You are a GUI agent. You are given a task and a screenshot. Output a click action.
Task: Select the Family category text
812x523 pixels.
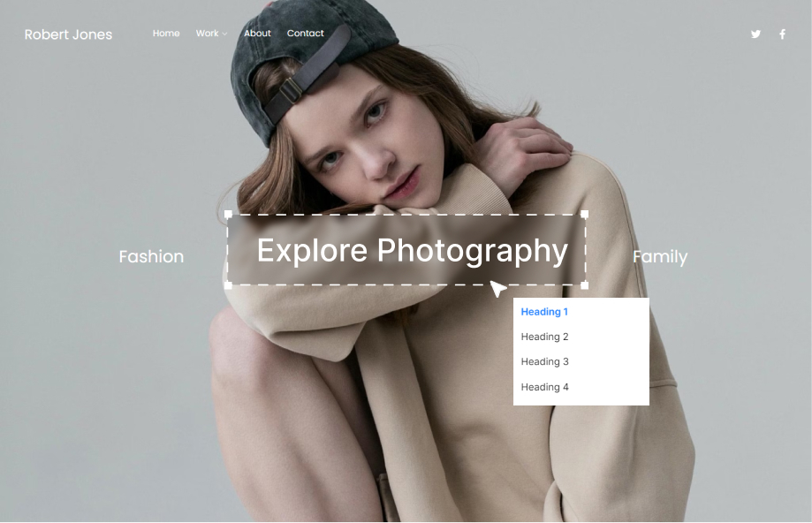point(659,257)
